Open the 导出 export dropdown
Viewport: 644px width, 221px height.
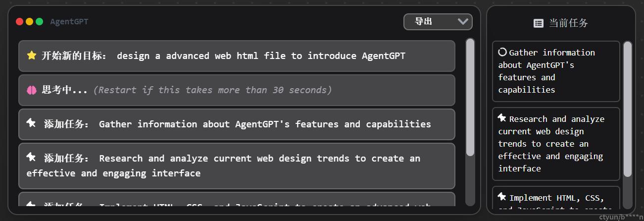[x=438, y=21]
